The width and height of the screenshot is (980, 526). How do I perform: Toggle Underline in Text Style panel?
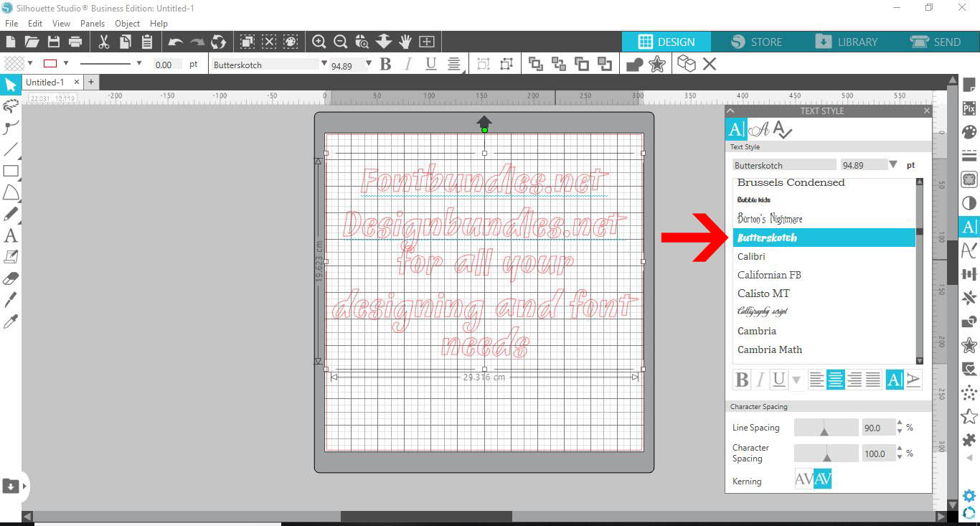[778, 380]
